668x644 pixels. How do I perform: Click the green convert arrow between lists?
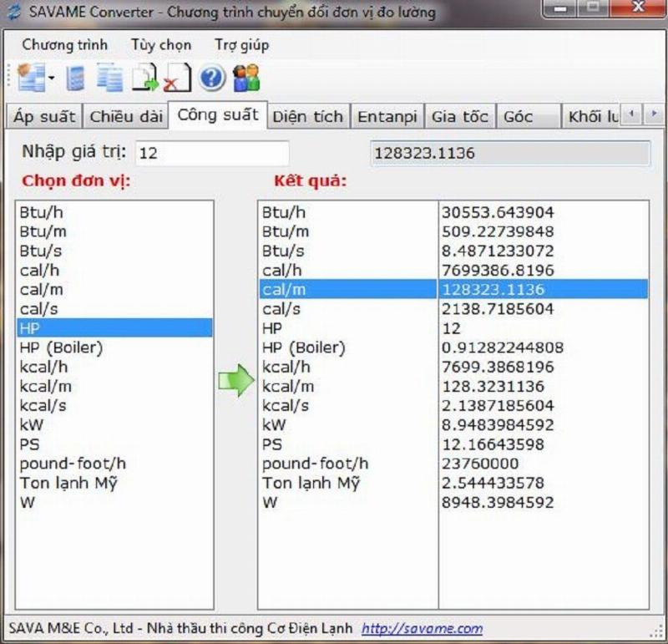[x=235, y=382]
